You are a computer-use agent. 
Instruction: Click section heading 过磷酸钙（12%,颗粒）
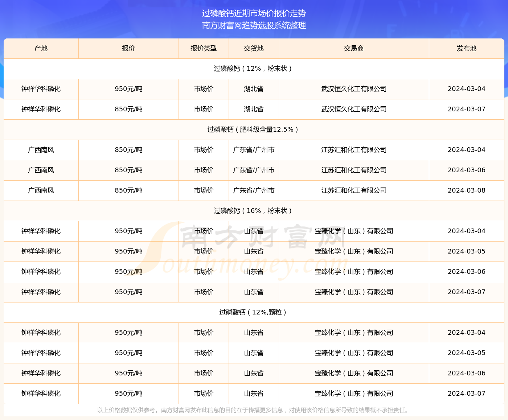[254, 312]
